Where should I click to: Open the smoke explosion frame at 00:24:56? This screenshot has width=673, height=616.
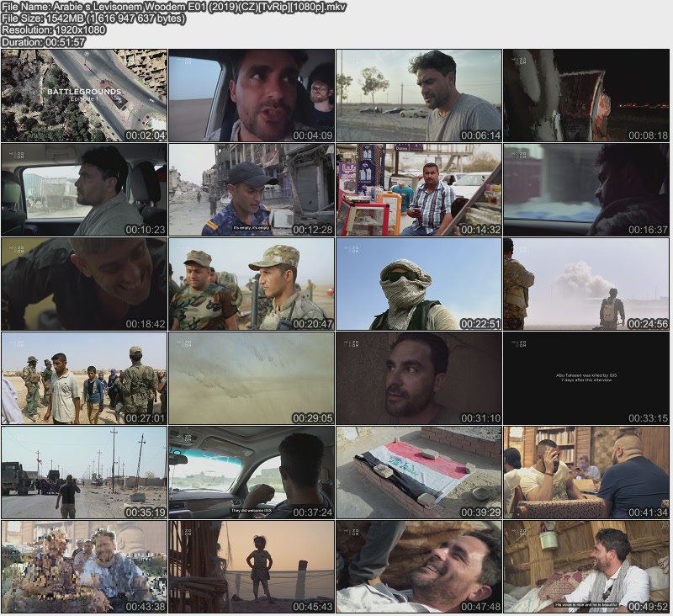586,284
